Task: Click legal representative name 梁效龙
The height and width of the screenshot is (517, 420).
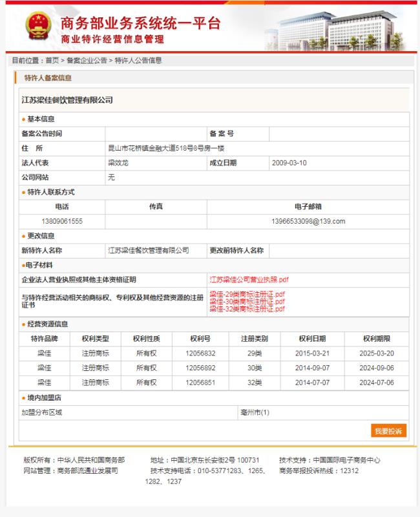Action: (118, 163)
